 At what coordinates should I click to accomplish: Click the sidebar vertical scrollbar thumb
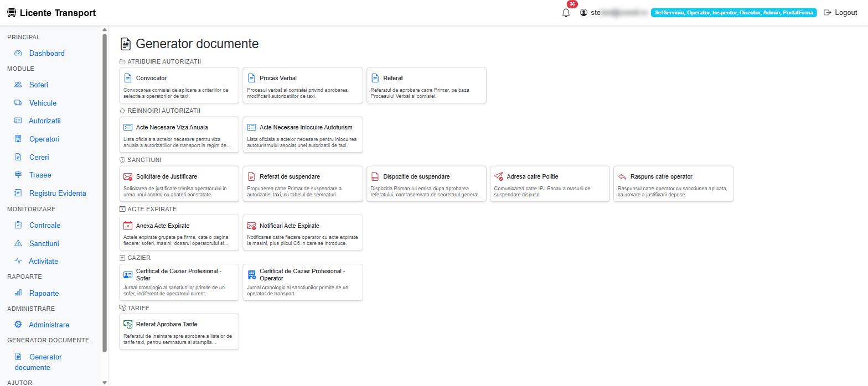105,193
